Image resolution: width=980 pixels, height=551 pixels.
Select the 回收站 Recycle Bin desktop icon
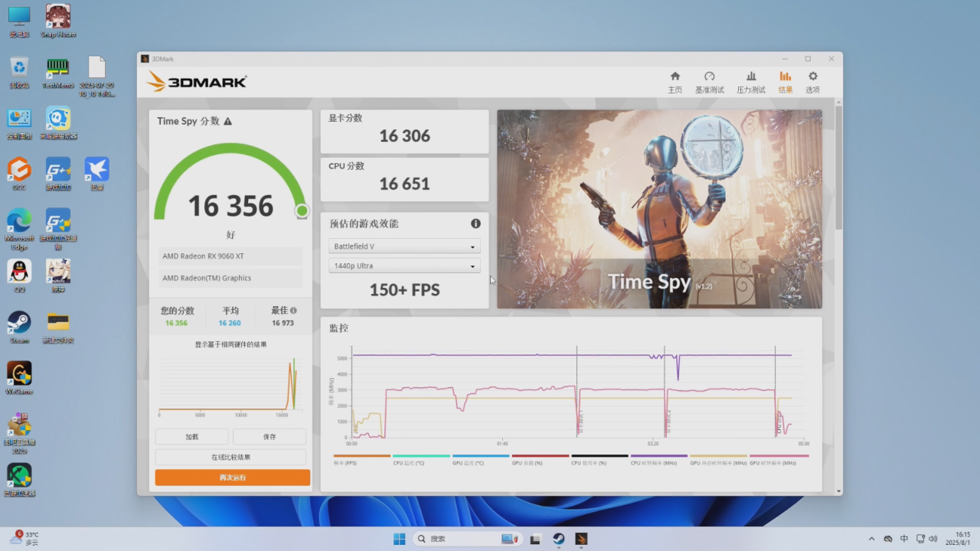click(19, 72)
